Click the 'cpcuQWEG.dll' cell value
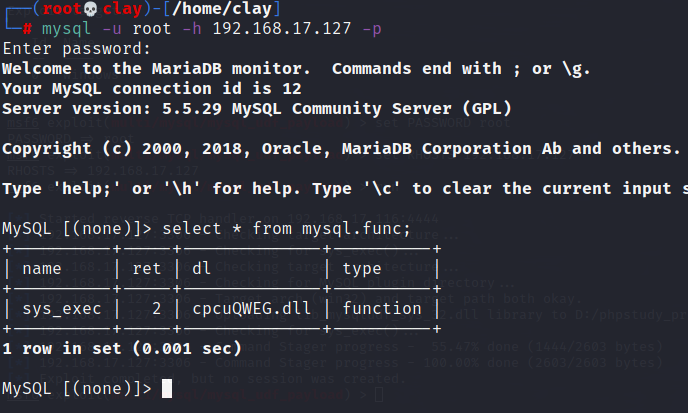The image size is (688, 413). coord(252,309)
